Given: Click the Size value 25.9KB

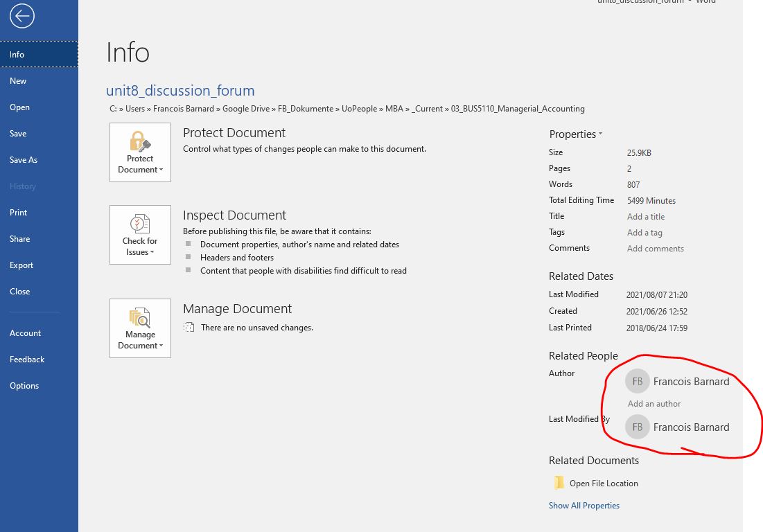Looking at the screenshot, I should (x=639, y=152).
